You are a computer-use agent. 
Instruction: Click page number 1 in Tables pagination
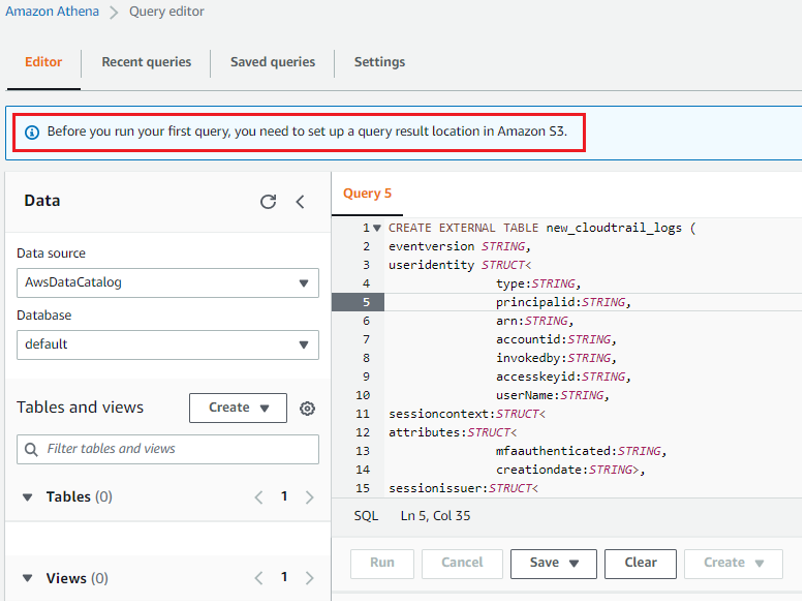[x=284, y=496]
